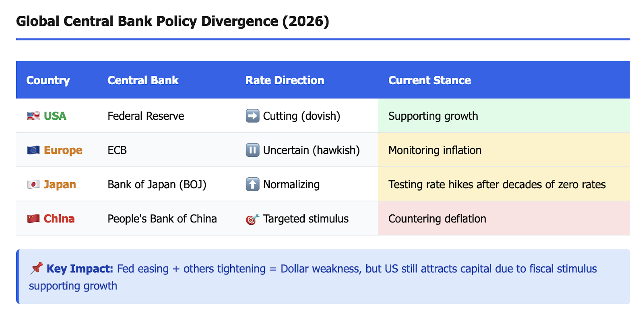The width and height of the screenshot is (644, 316).
Task: Click the USA flag icon
Action: [x=33, y=116]
